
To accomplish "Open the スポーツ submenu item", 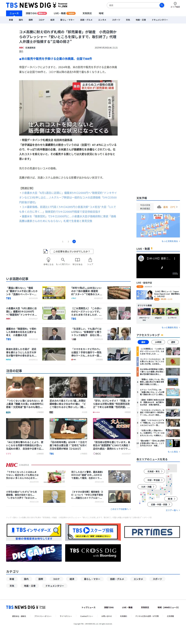I will (x=116, y=20).
